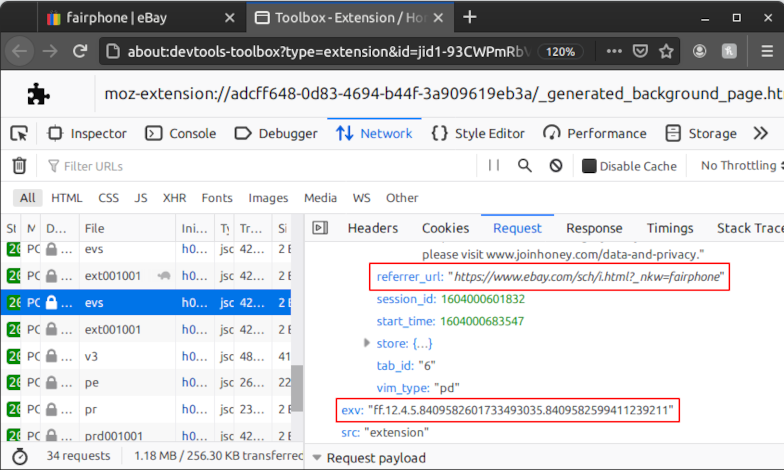
Task: Open the Timings details tab
Action: (670, 228)
